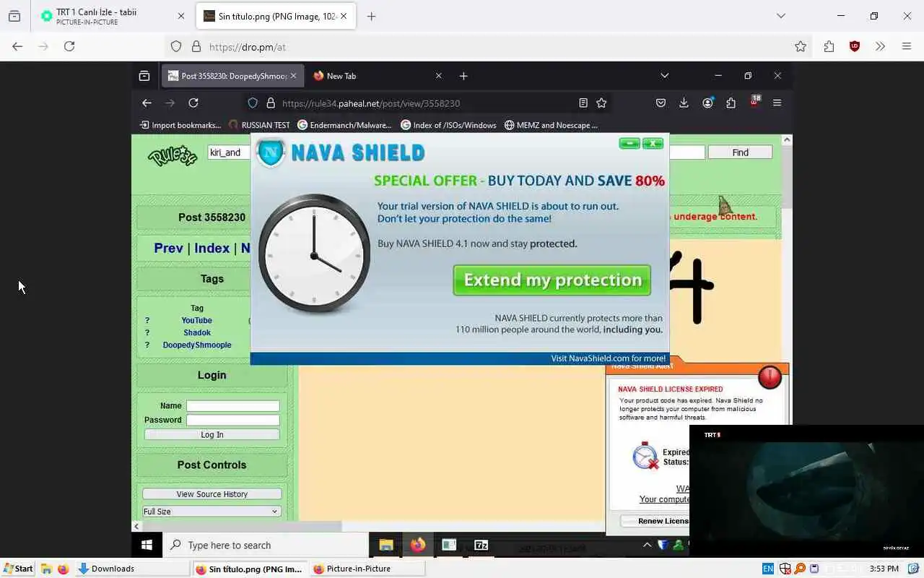Open the inner Firefox window's hamburger menu
The width and height of the screenshot is (924, 578).
(777, 103)
